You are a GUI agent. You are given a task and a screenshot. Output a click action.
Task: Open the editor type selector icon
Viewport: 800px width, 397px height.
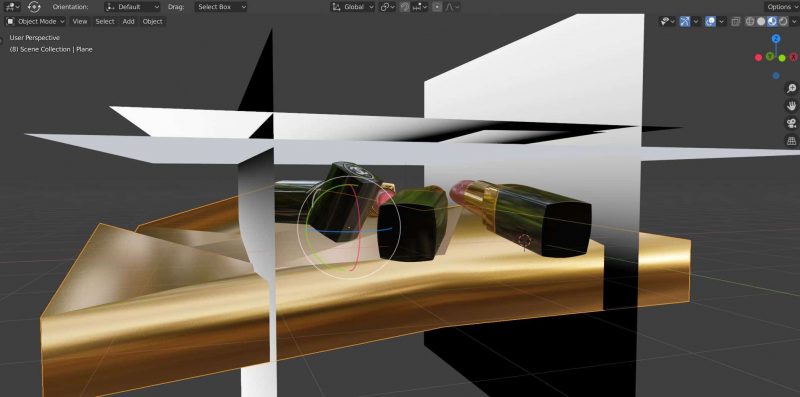[x=12, y=7]
